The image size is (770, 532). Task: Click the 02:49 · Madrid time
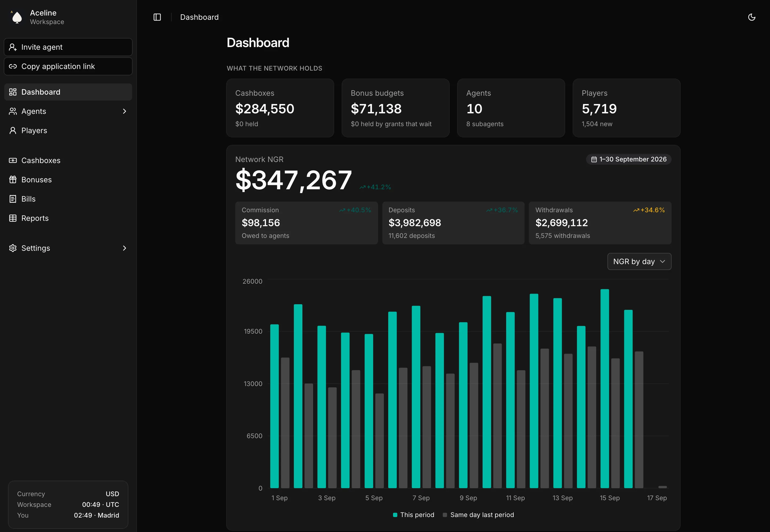point(96,515)
